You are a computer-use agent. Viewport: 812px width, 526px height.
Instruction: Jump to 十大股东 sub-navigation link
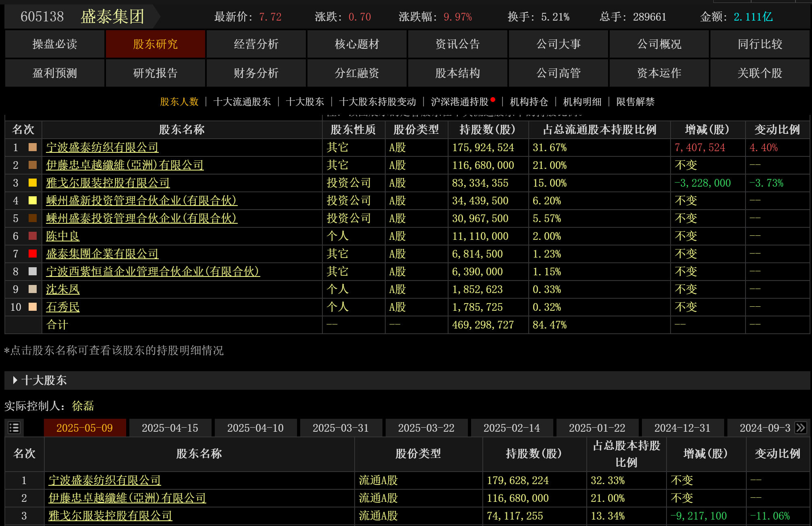coord(305,102)
